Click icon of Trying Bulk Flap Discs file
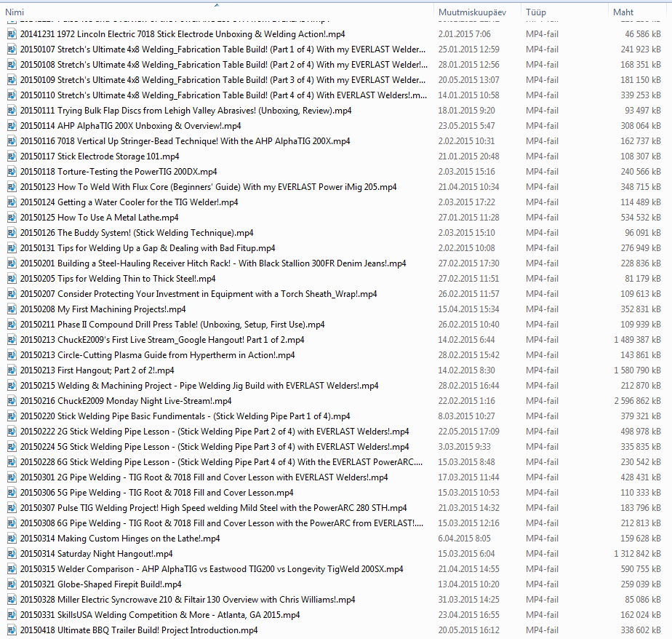 12,110
